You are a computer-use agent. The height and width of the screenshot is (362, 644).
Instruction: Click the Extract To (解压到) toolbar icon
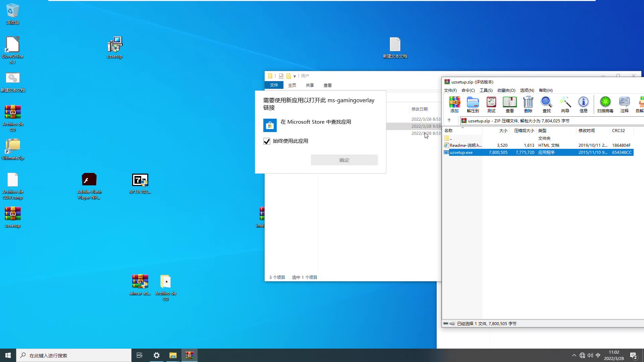click(473, 105)
